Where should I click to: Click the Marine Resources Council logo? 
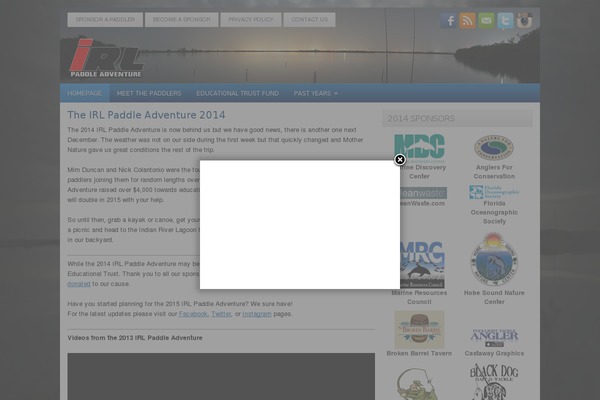click(x=422, y=264)
